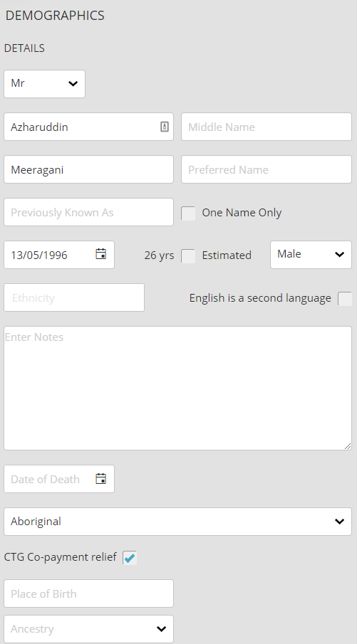
Task: Click the Meeragani last name field
Action: click(89, 169)
